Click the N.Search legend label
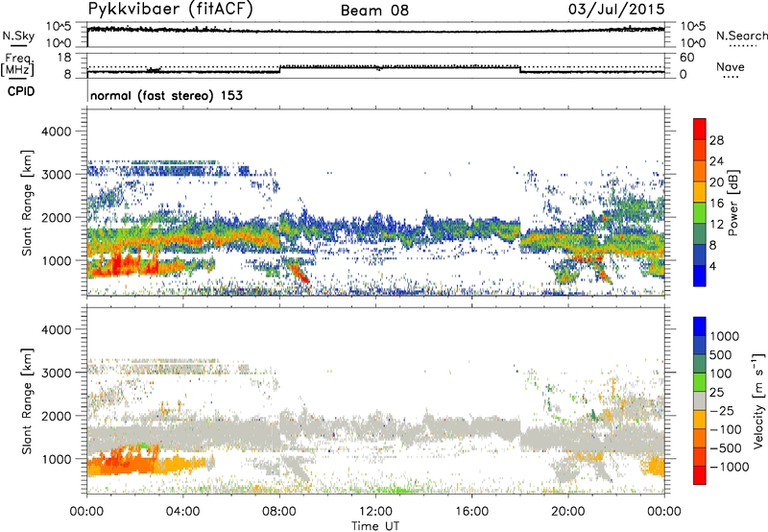Viewport: 768px width, 532px height. pyautogui.click(x=741, y=36)
